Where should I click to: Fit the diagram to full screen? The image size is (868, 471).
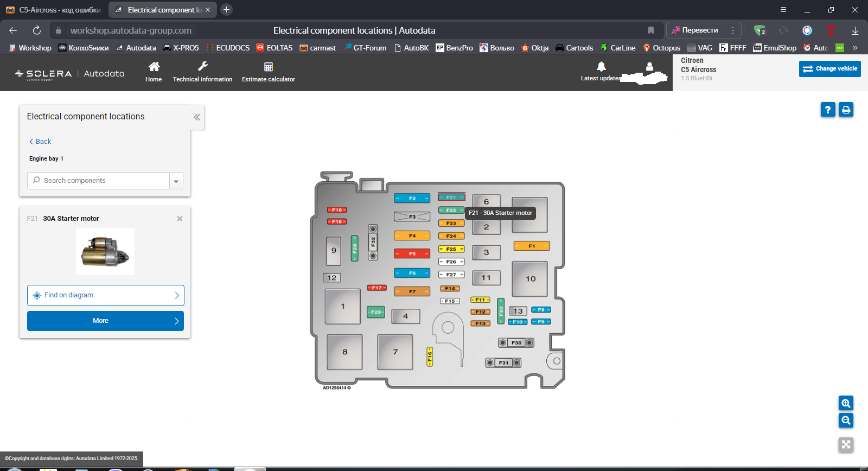point(846,445)
